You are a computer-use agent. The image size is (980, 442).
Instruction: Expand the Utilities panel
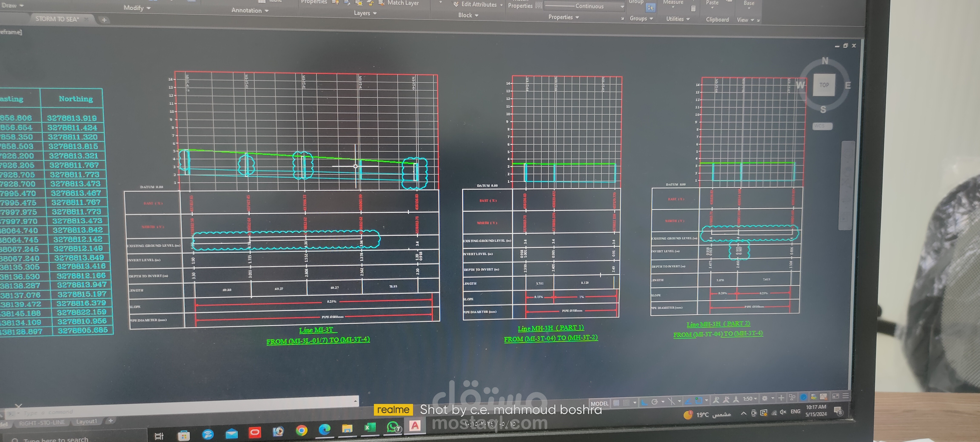click(678, 19)
